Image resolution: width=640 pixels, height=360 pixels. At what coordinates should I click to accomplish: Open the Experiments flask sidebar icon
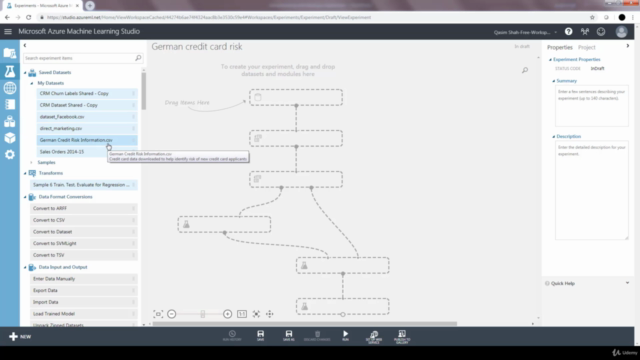click(x=10, y=71)
